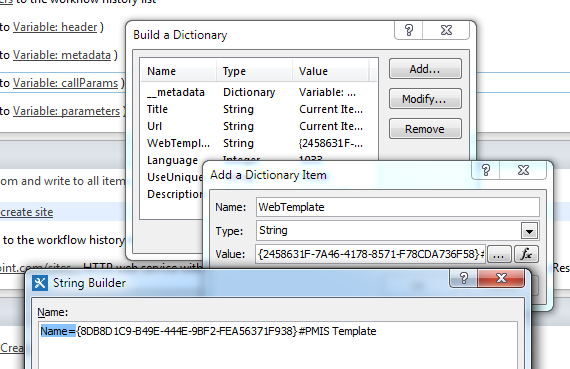Select the Url row in dictionary list

[x=259, y=127]
